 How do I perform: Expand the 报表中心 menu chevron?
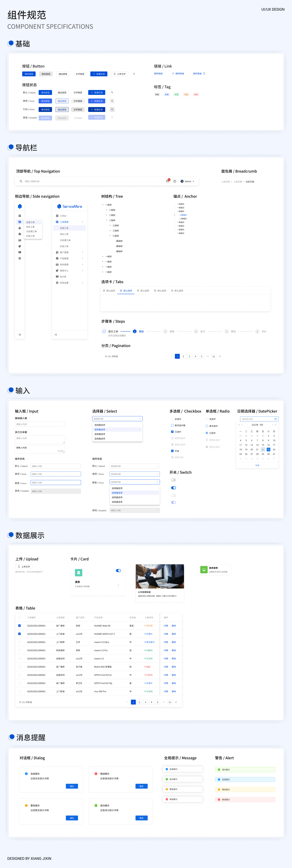coord(82,271)
